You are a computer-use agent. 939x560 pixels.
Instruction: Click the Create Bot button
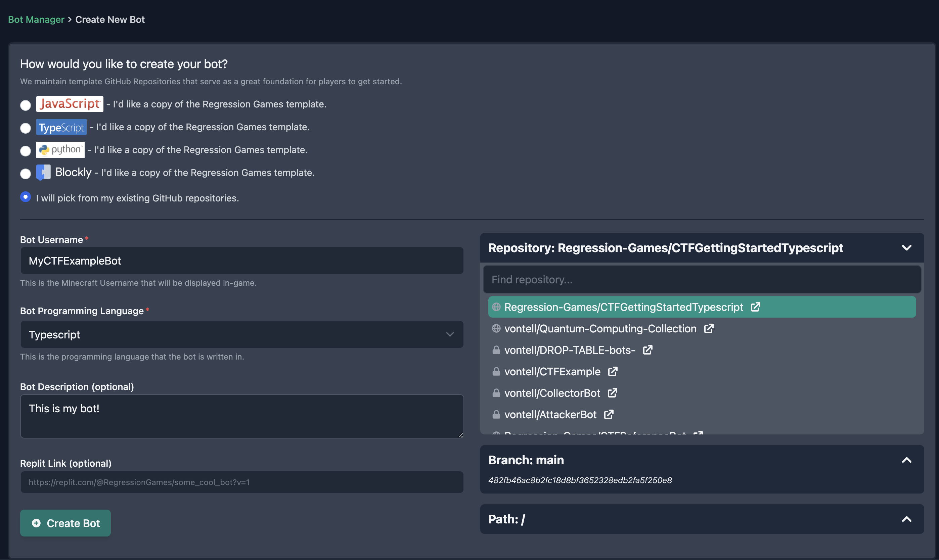65,523
